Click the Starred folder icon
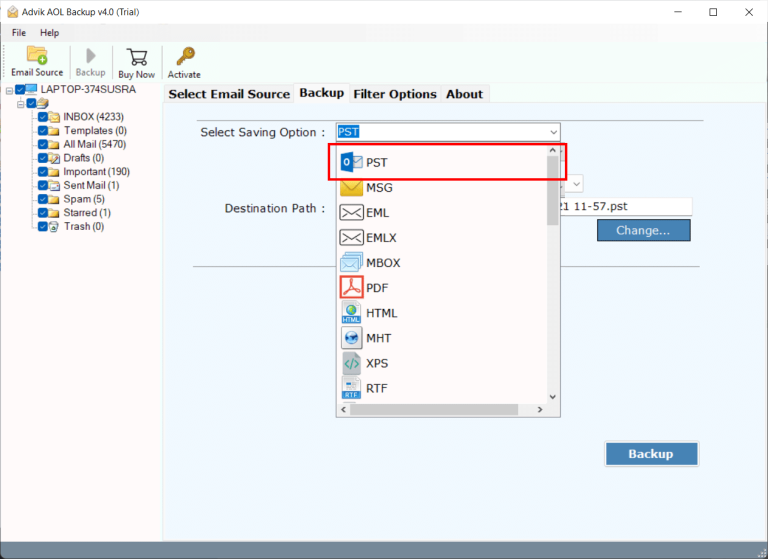The height and width of the screenshot is (559, 768). click(x=54, y=213)
